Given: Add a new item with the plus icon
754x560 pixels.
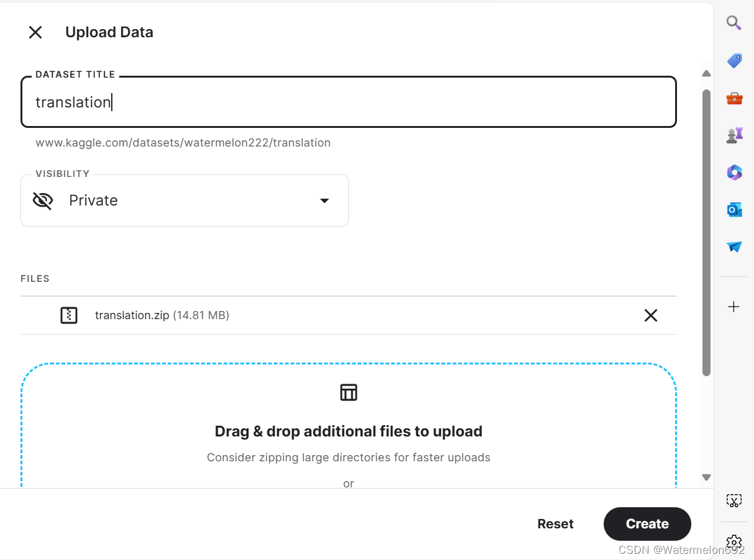Looking at the screenshot, I should (x=734, y=306).
